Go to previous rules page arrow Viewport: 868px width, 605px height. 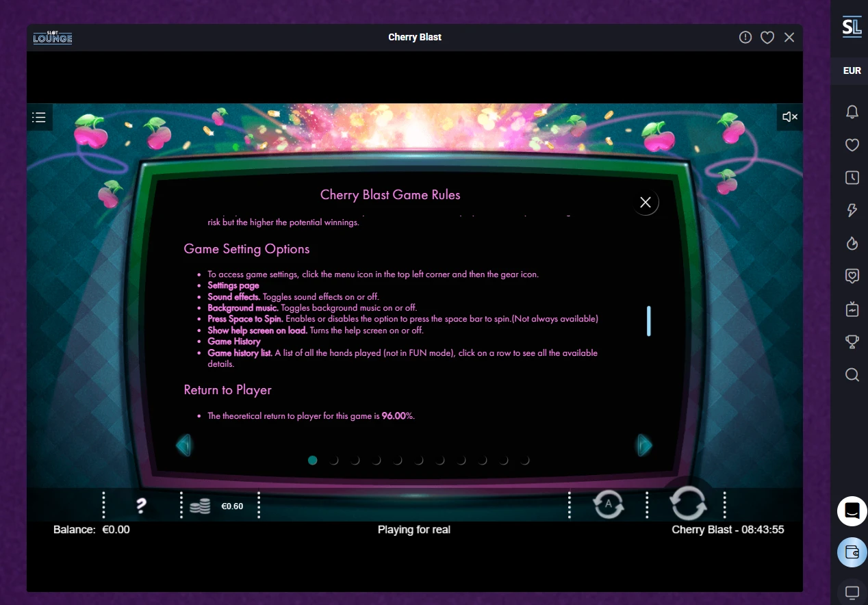click(x=184, y=446)
